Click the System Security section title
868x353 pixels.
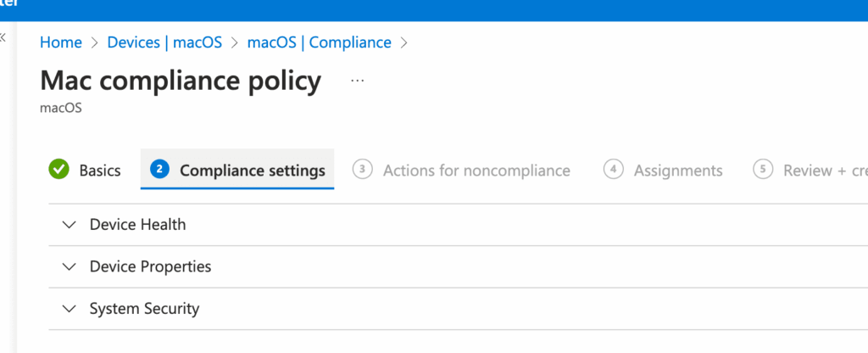[x=144, y=309]
